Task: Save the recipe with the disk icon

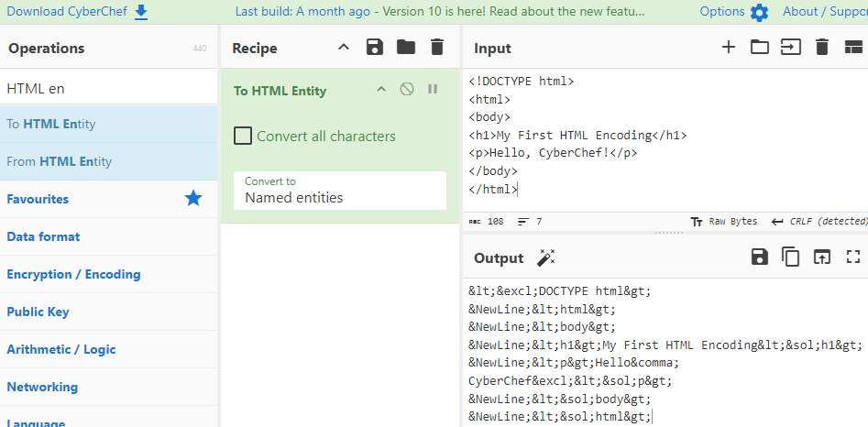Action: (374, 48)
